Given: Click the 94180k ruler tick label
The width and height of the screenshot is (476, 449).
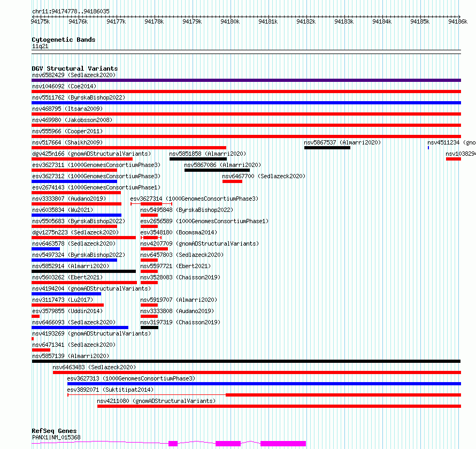Looking at the screenshot, I should point(230,21).
